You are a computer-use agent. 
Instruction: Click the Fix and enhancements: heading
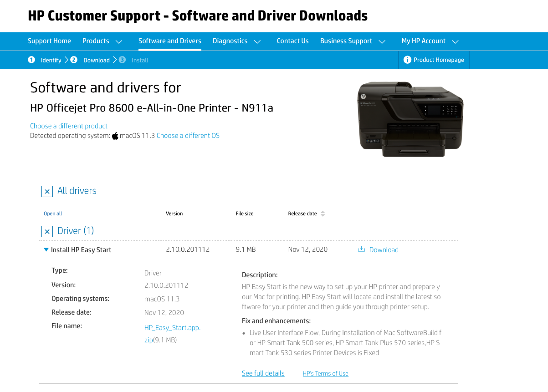[276, 321]
